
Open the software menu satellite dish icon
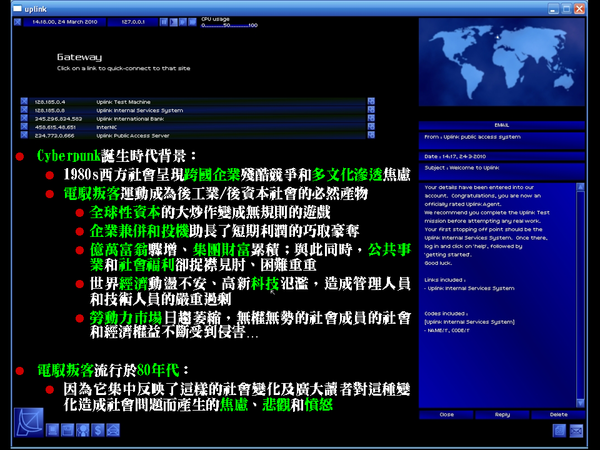(x=29, y=422)
